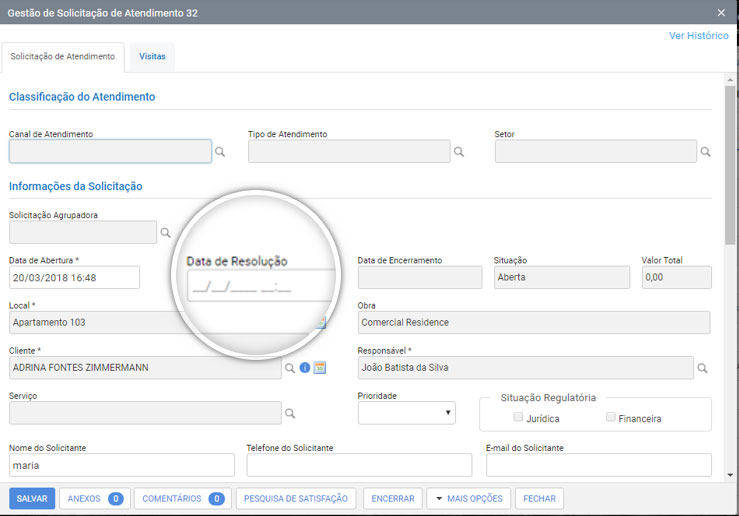Click the Setor input field
Viewport: 739px width, 516px height.
(596, 151)
